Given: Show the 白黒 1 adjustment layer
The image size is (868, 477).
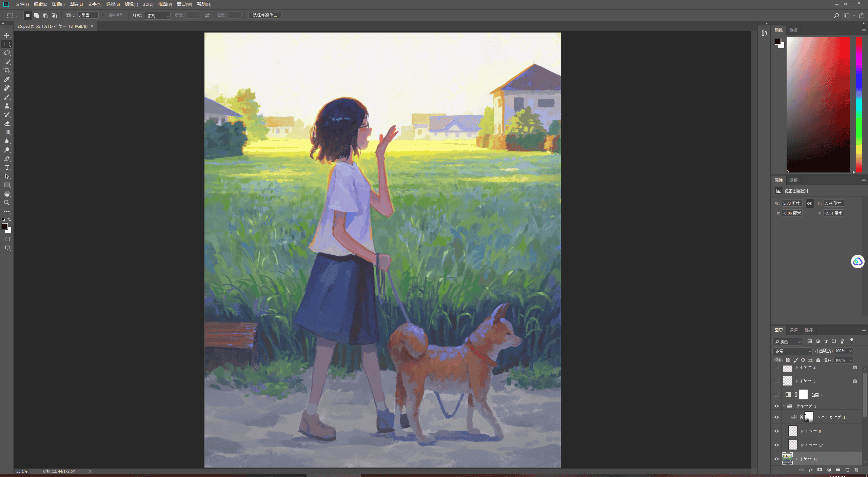Looking at the screenshot, I should 776,395.
